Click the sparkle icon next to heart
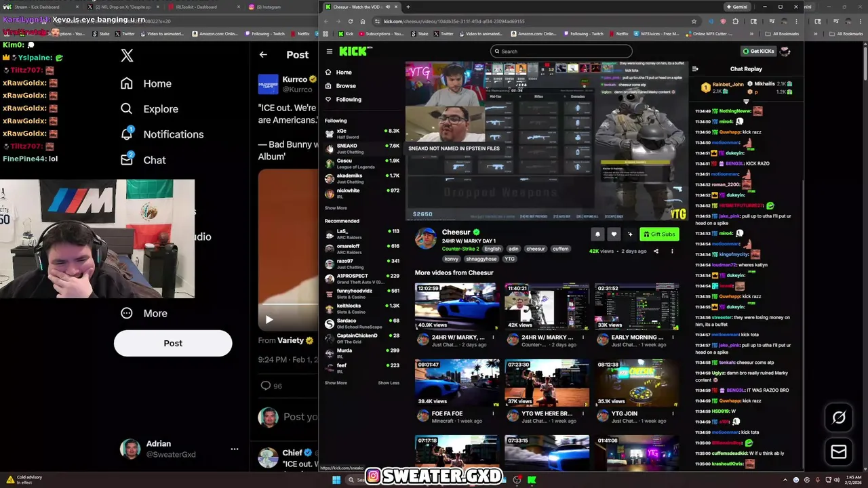The height and width of the screenshot is (488, 868). tap(630, 234)
